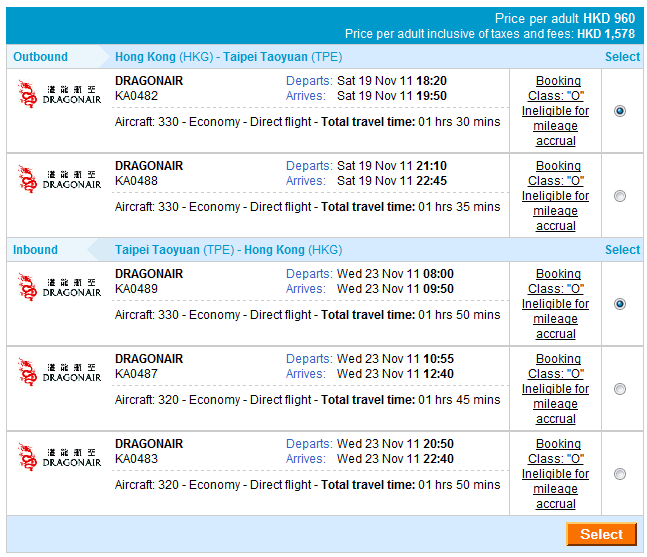View mileage accrual info for KA0489
This screenshot has width=647, height=557.
(x=555, y=318)
